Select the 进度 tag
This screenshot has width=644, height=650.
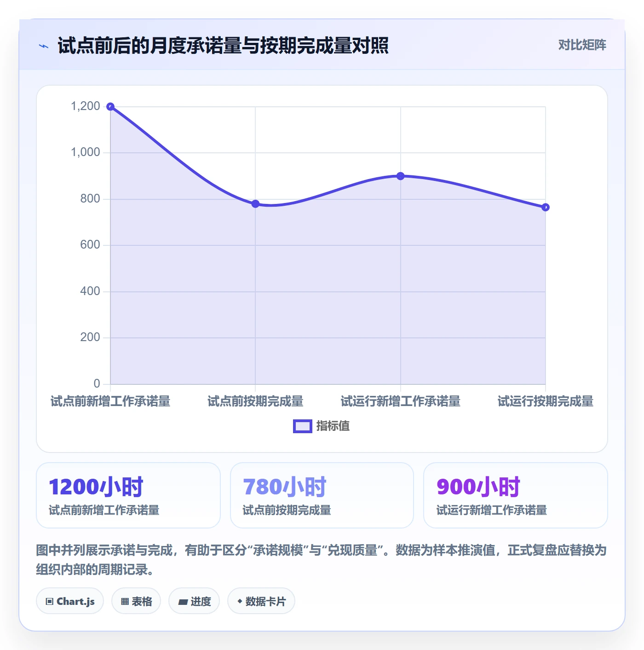coord(194,601)
